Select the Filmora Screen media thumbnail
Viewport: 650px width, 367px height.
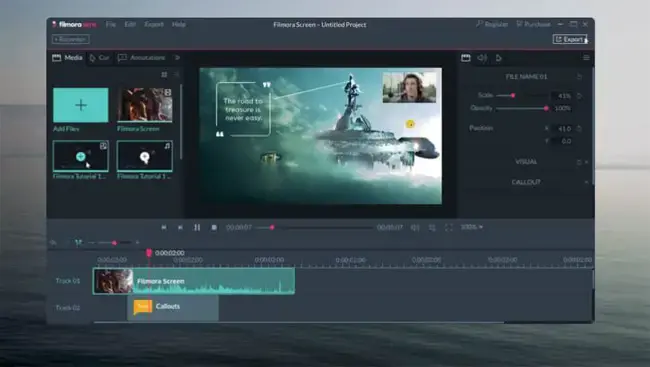(145, 105)
